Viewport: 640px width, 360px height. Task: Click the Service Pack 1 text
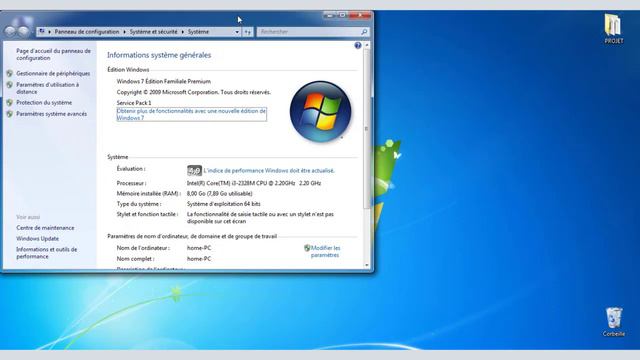point(134,103)
